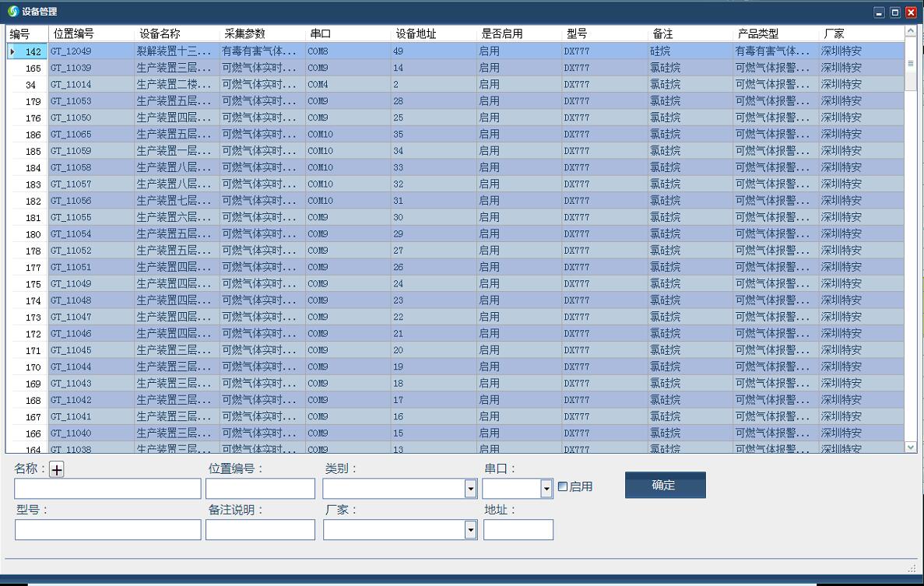Click the 位置编号 column header

pos(74,33)
